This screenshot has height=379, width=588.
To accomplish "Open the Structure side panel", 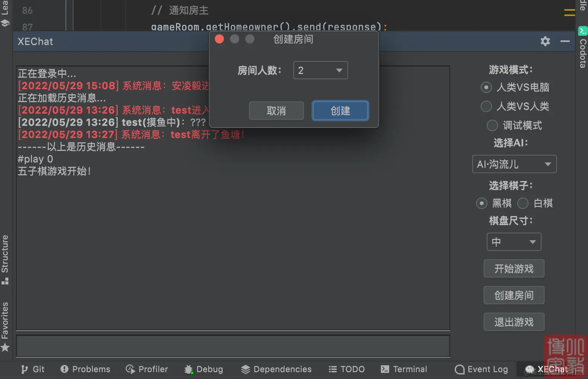I will click(x=5, y=260).
